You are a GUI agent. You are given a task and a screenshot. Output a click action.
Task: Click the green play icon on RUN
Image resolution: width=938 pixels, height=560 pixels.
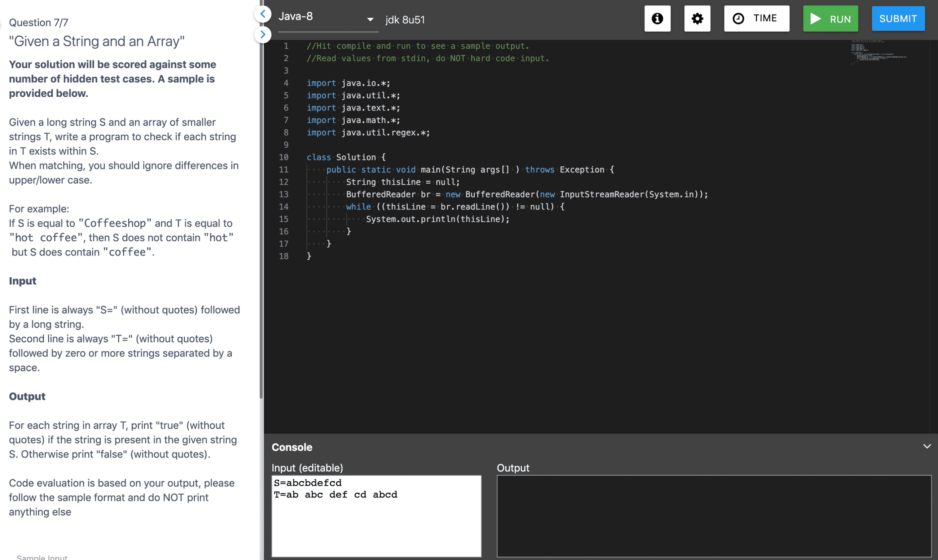click(x=816, y=18)
